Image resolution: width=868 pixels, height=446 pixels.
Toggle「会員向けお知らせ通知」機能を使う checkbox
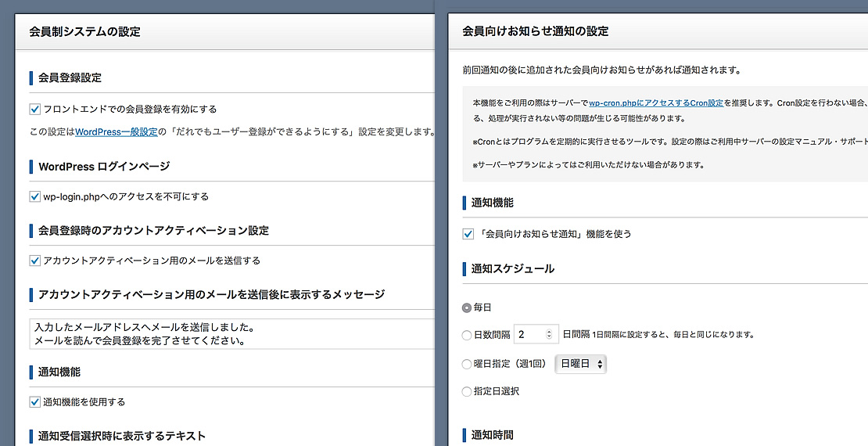468,234
